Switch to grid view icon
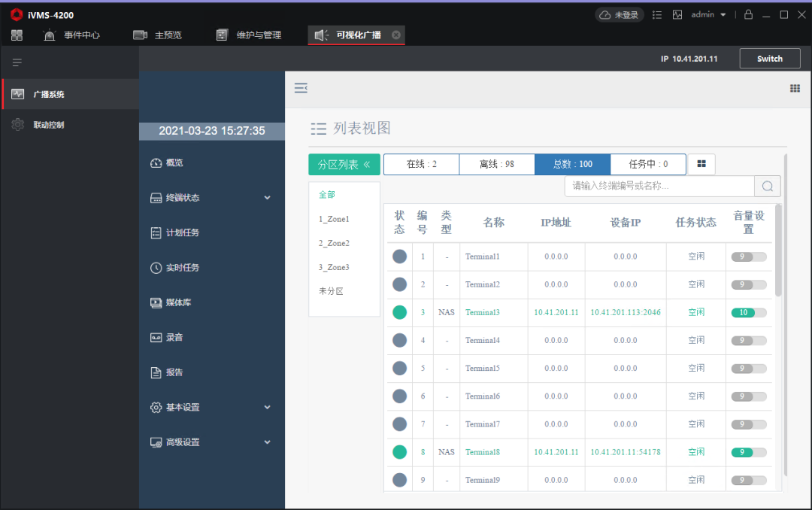Image resolution: width=812 pixels, height=510 pixels. click(x=701, y=164)
